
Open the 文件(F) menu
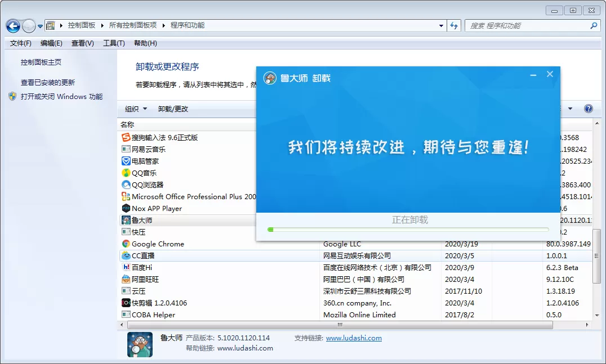pos(20,43)
